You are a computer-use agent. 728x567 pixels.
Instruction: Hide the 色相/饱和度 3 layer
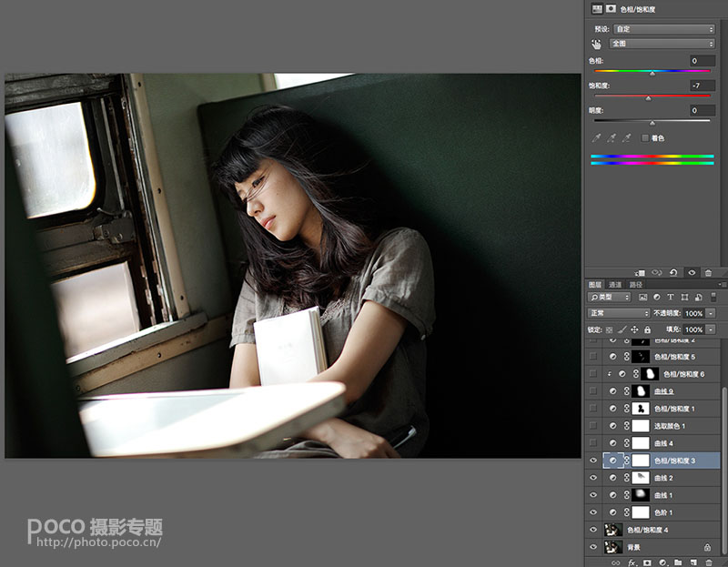[593, 461]
